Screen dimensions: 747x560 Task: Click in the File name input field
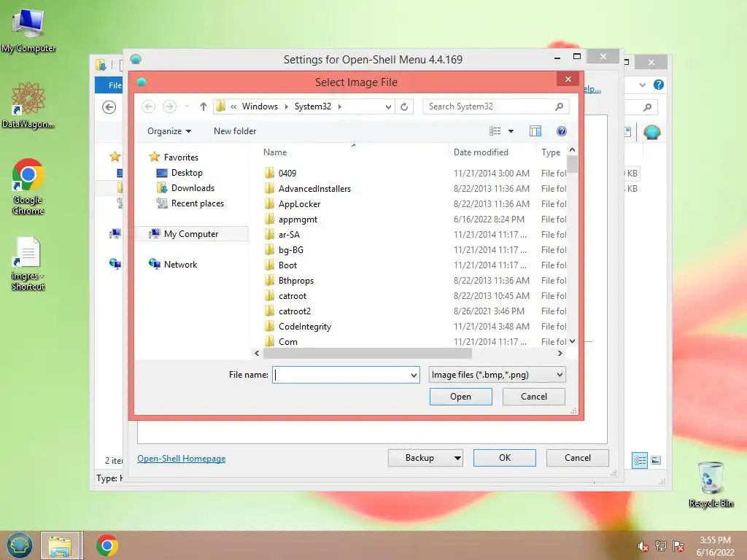click(340, 375)
